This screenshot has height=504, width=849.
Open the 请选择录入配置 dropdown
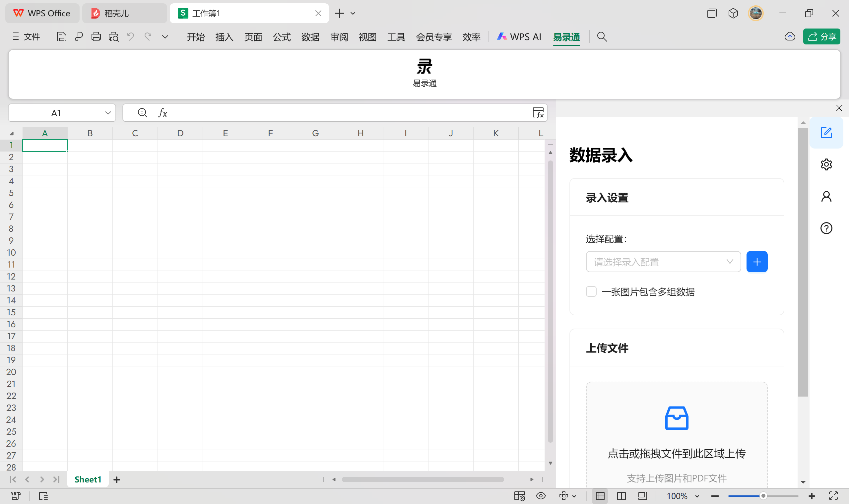(x=663, y=262)
